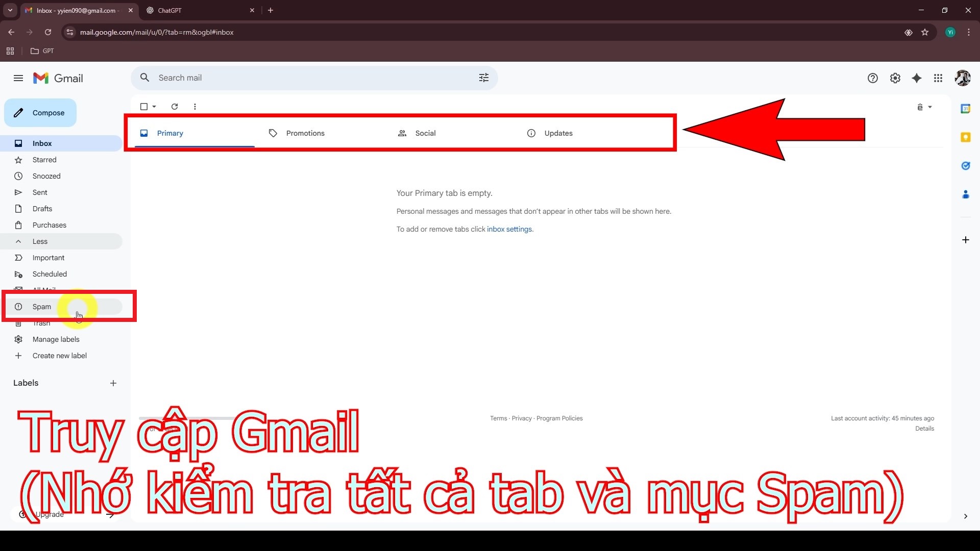
Task: Collapse sidebar with the Less expander
Action: click(x=40, y=241)
